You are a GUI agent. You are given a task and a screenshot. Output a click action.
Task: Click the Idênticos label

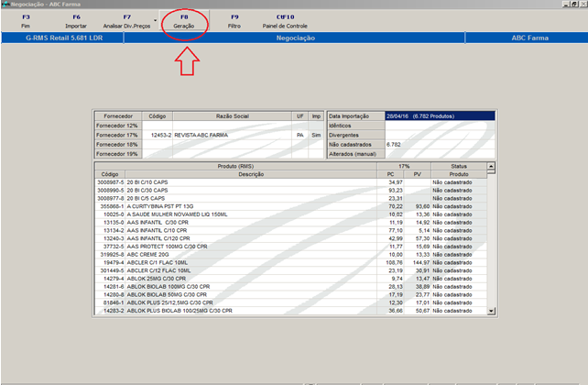click(356, 126)
